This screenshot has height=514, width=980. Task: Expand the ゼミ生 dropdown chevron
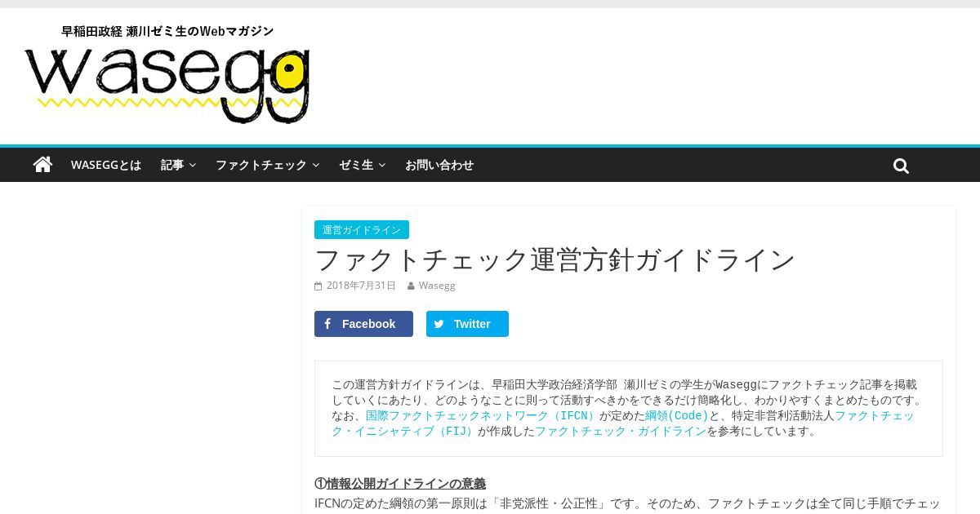[x=382, y=165]
